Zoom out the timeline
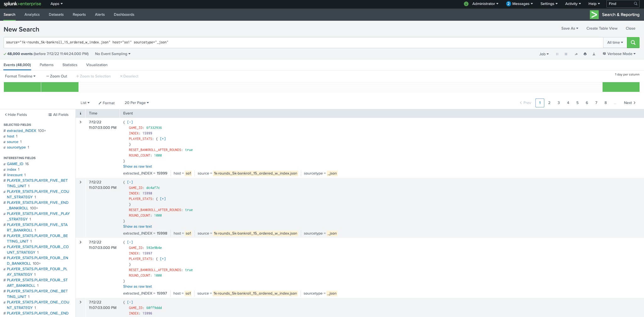Screen dimensions: 644x317 coord(57,76)
